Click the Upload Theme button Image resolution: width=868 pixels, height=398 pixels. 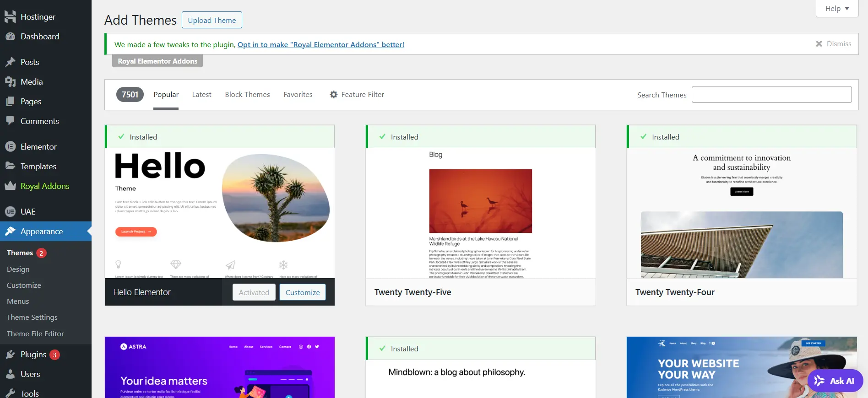pyautogui.click(x=212, y=20)
